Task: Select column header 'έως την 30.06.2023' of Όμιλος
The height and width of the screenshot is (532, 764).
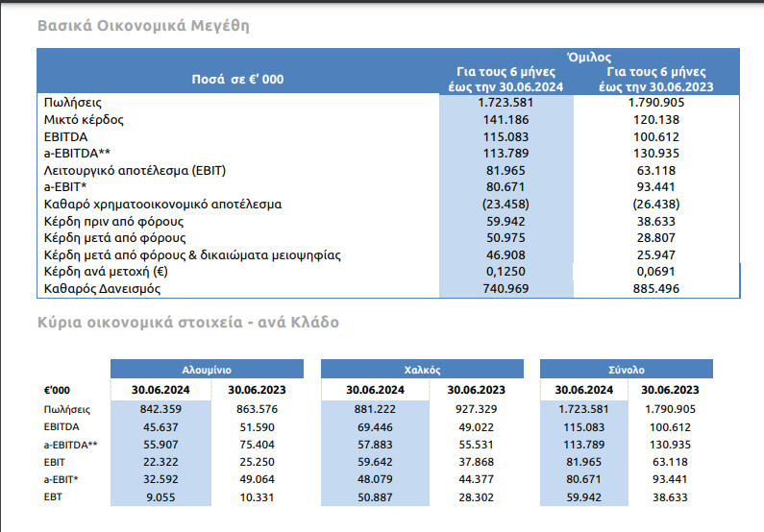Action: (x=656, y=87)
